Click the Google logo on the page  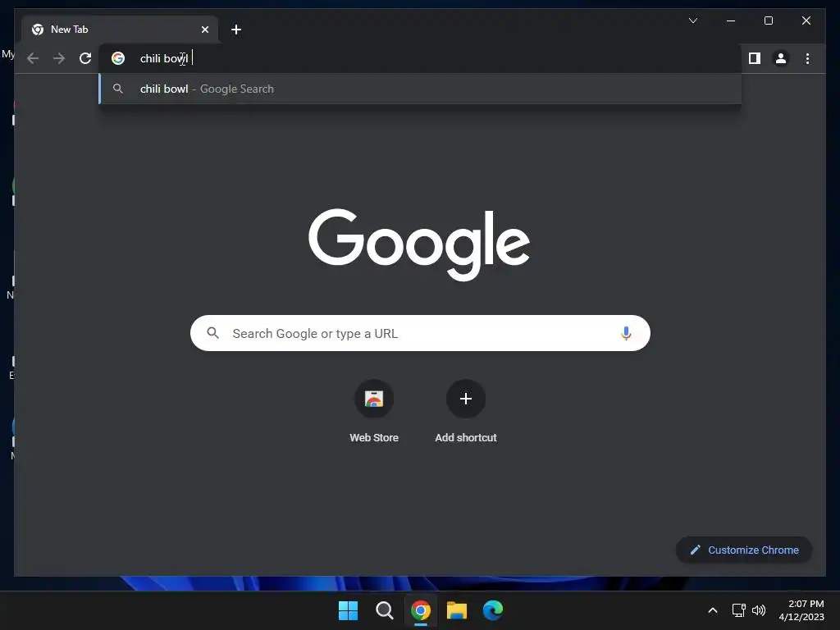click(x=419, y=244)
